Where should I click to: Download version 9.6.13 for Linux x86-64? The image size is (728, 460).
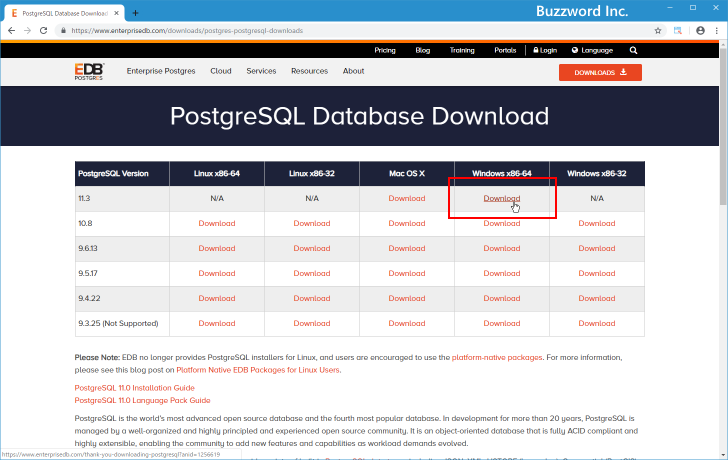point(217,248)
